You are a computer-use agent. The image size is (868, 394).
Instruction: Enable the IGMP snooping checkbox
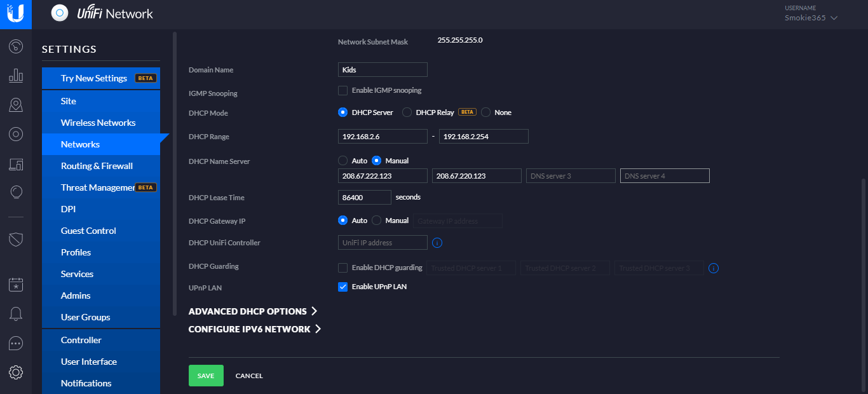tap(343, 90)
